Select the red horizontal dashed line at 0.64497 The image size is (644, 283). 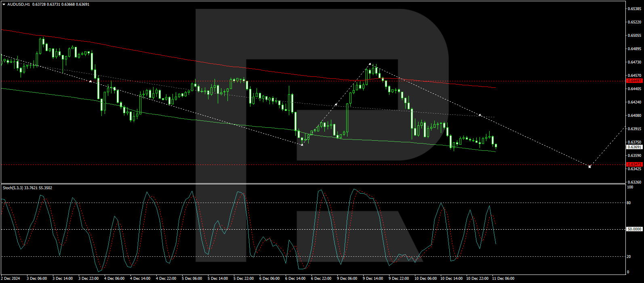click(x=121, y=81)
